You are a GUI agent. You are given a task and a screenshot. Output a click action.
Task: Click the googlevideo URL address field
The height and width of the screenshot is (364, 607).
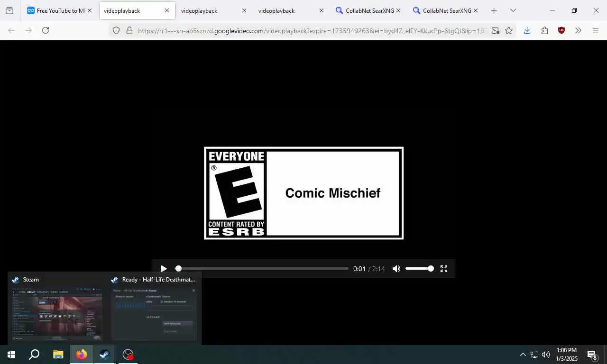coord(312,30)
